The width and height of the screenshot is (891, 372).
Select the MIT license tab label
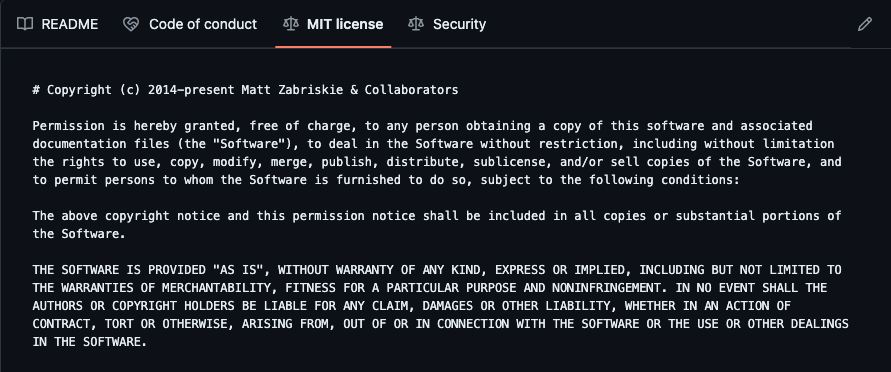(x=345, y=24)
